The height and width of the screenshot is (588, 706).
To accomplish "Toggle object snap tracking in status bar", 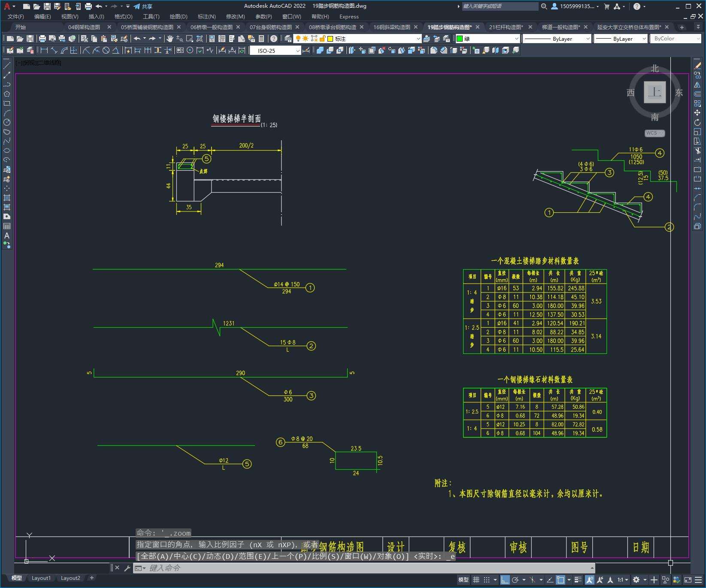I will tap(549, 580).
